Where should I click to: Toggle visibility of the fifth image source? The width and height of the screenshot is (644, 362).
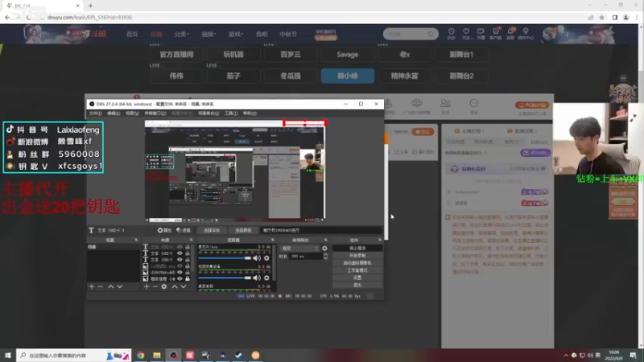click(180, 272)
